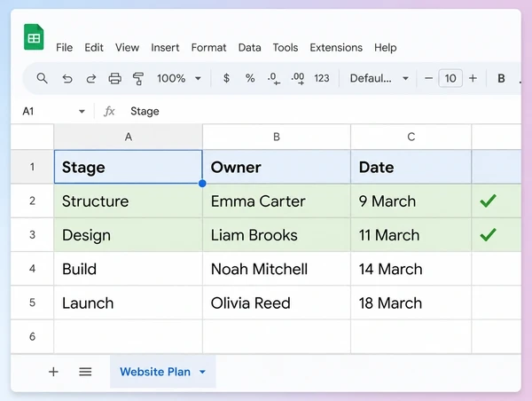Increase decimal places icon
The width and height of the screenshot is (532, 401).
(298, 78)
